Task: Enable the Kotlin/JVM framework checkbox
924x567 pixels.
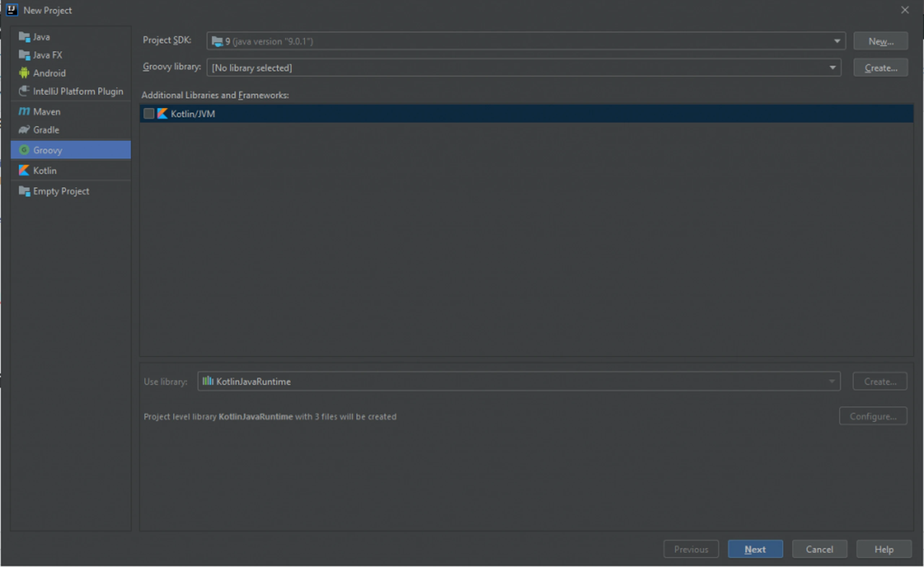Action: click(149, 114)
